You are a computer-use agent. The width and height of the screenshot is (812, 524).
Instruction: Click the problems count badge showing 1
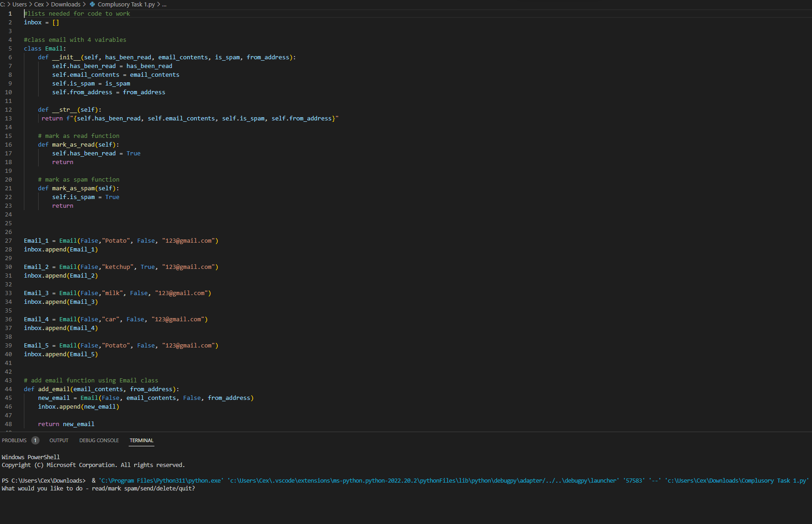35,440
